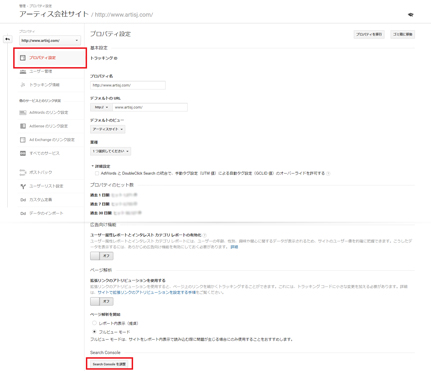Click the トラッキング情報 js icon
The height and width of the screenshot is (371, 431).
(23, 85)
